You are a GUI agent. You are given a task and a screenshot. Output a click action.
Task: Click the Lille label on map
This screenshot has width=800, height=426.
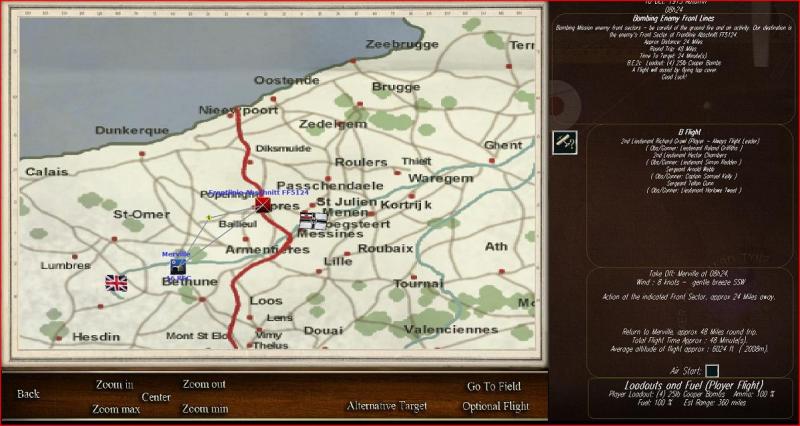pos(338,261)
